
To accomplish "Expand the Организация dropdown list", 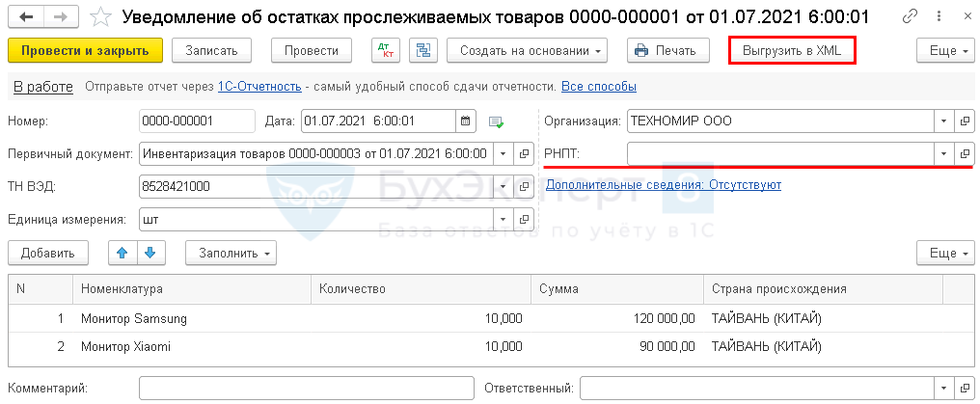I will click(943, 121).
